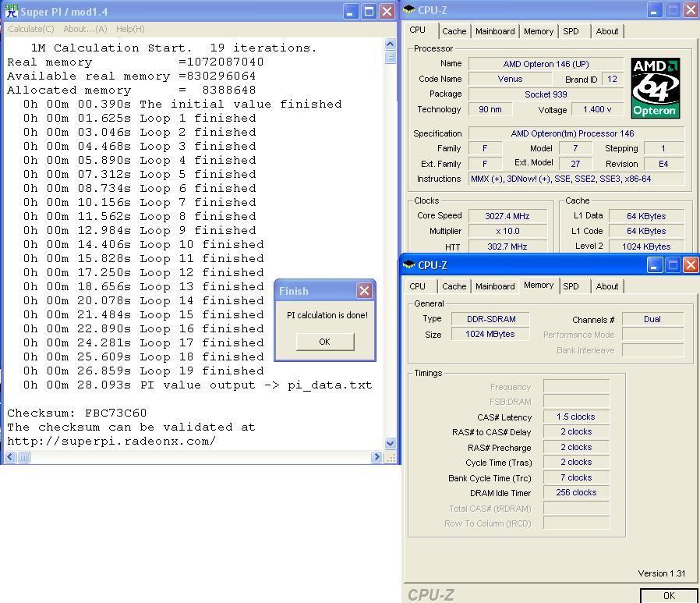Click the Specification field AMD Opteron(tm) Processor 146
Viewport: 700px width, 603px height.
pos(576,133)
